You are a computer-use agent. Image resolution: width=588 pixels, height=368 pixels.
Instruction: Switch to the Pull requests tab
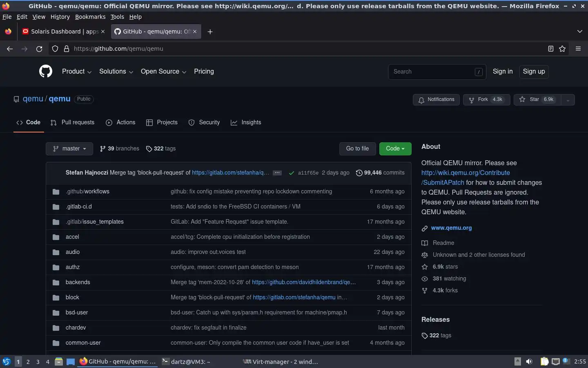72,122
